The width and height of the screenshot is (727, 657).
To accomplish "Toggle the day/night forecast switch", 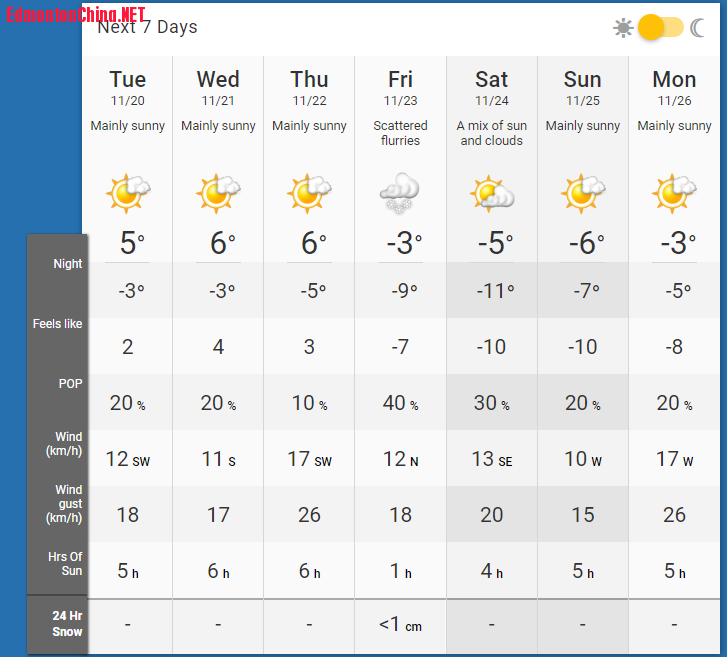I will click(x=660, y=28).
